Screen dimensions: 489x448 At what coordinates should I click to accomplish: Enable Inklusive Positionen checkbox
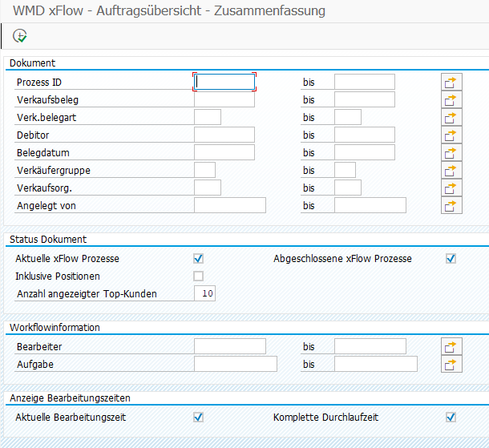199,276
